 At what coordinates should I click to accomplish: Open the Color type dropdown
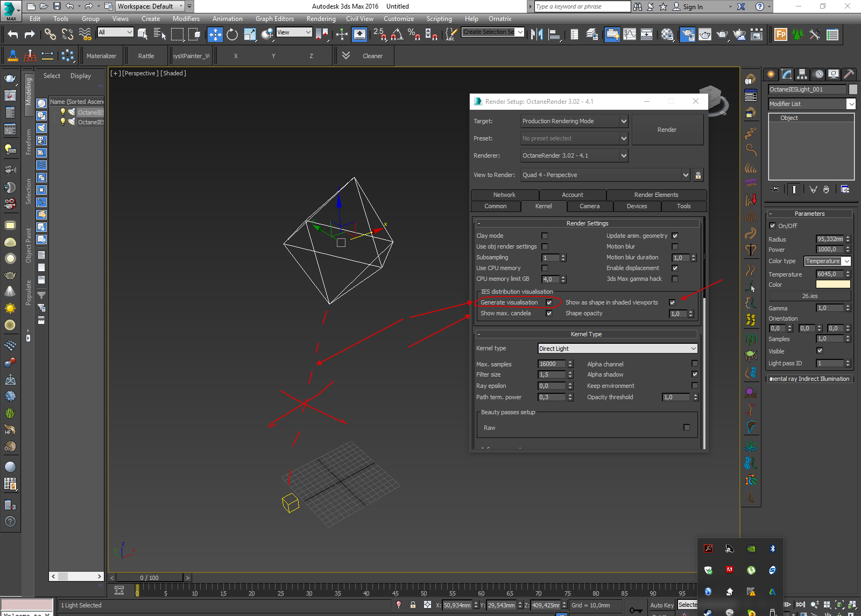pos(828,261)
